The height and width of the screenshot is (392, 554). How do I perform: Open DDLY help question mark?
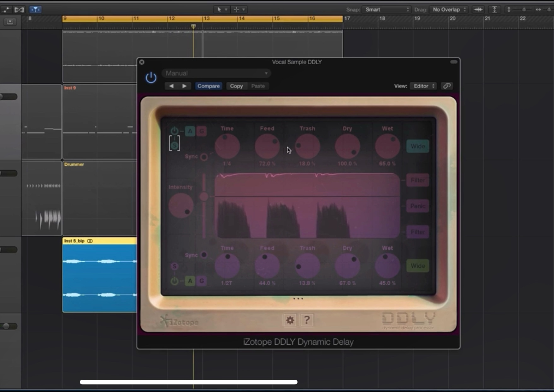tap(307, 320)
